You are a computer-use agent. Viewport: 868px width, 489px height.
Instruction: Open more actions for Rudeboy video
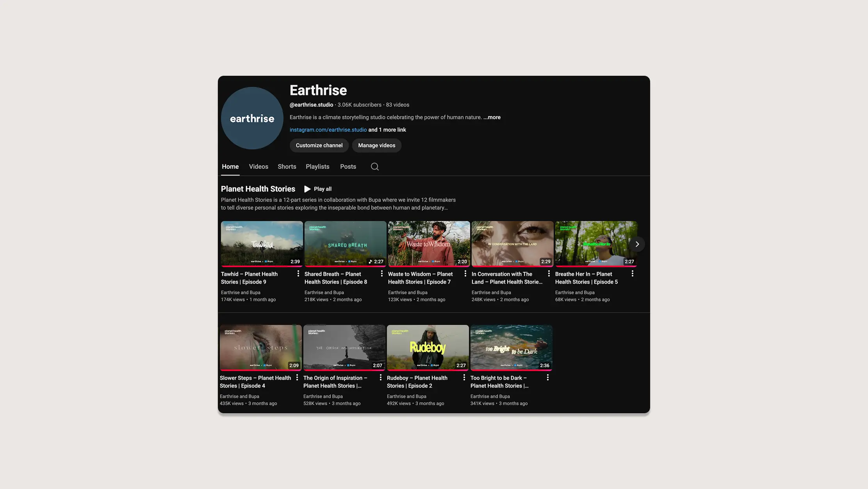coord(464,378)
